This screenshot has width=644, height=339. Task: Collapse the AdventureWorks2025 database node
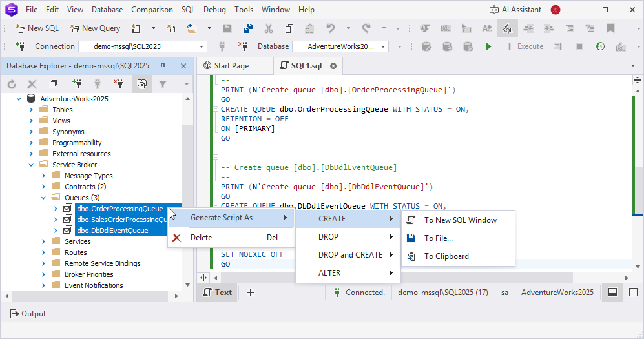pyautogui.click(x=19, y=99)
